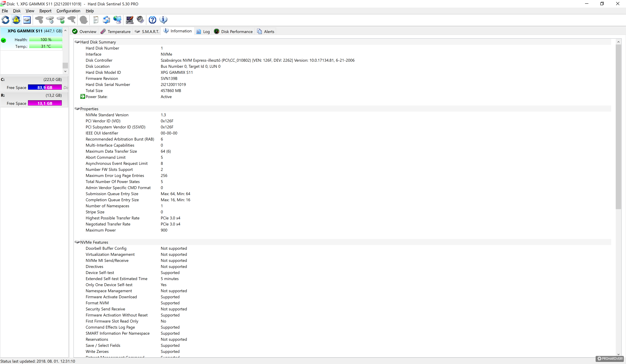Click the blue question mark help icon

click(152, 20)
